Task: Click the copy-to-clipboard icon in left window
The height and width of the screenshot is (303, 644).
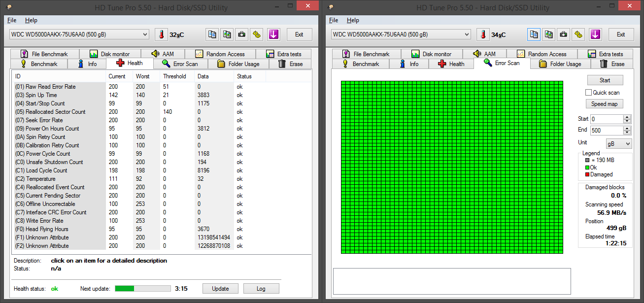Action: click(x=212, y=34)
